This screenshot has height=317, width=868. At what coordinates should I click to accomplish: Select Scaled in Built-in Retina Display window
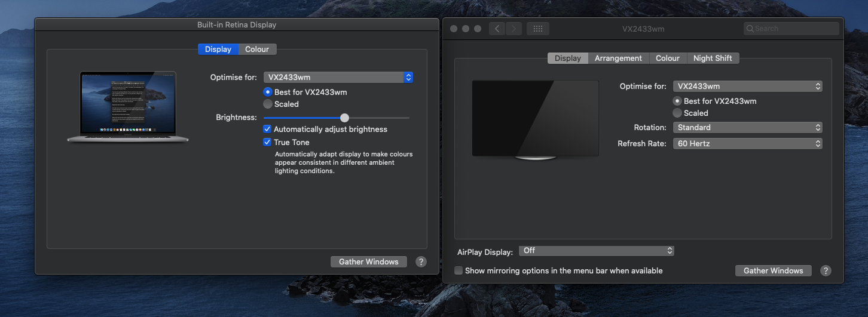click(268, 104)
